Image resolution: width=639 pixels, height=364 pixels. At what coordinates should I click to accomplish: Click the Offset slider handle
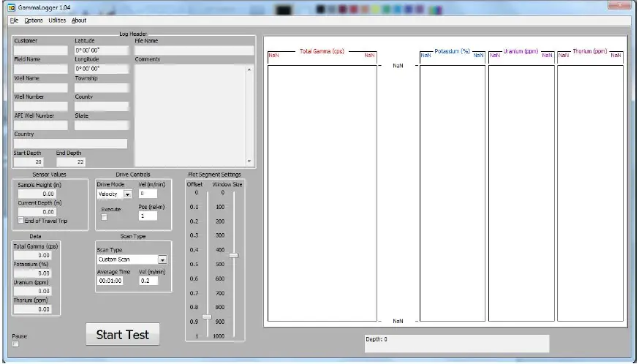coord(207,316)
